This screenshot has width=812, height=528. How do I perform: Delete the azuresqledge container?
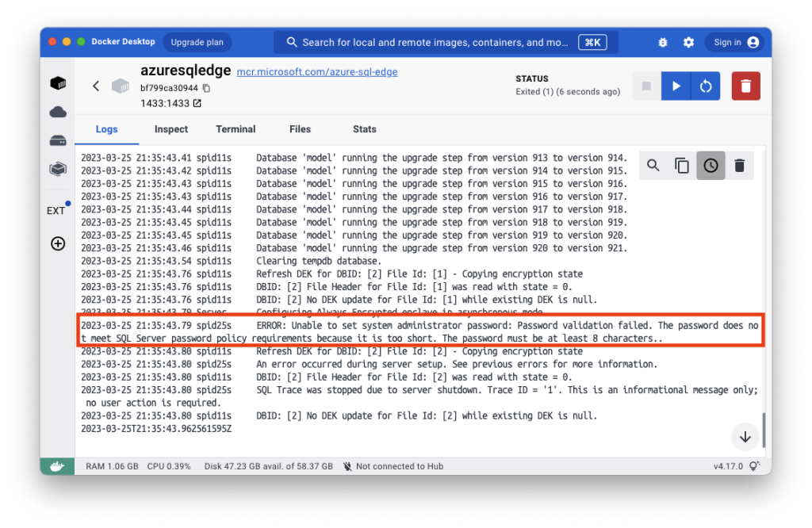(x=745, y=86)
